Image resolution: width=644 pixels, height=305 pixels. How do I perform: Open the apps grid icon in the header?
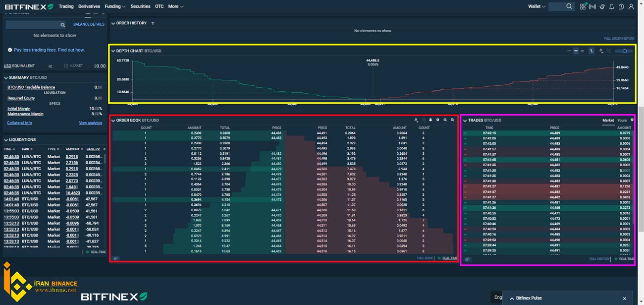(x=583, y=6)
